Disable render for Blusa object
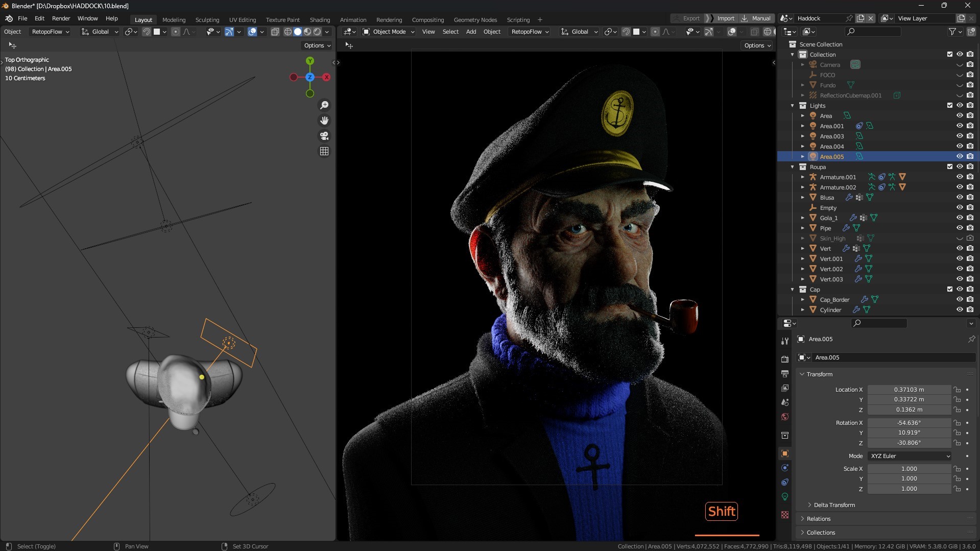Image resolution: width=980 pixels, height=551 pixels. [x=970, y=197]
